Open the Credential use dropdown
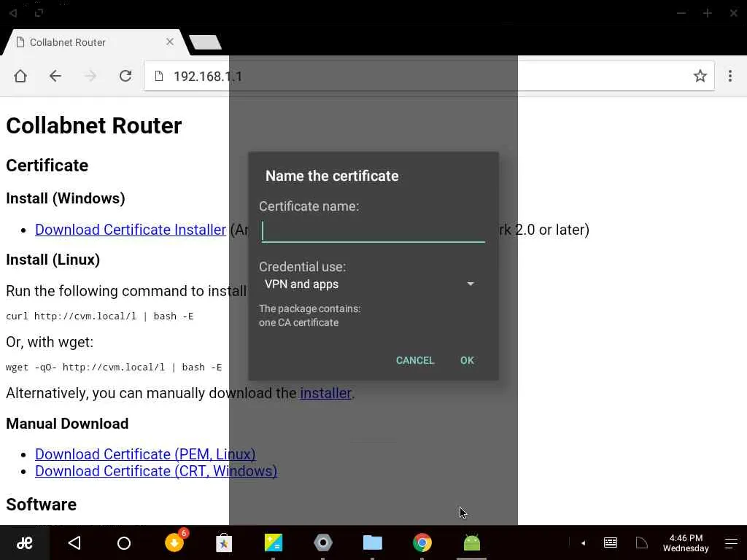 [x=370, y=284]
